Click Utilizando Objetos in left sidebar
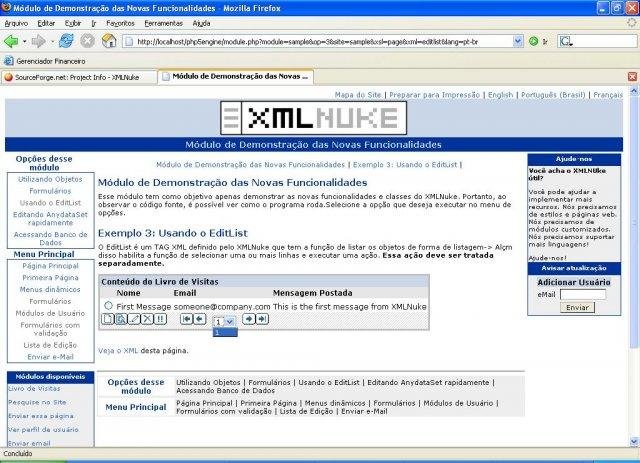 (50, 179)
